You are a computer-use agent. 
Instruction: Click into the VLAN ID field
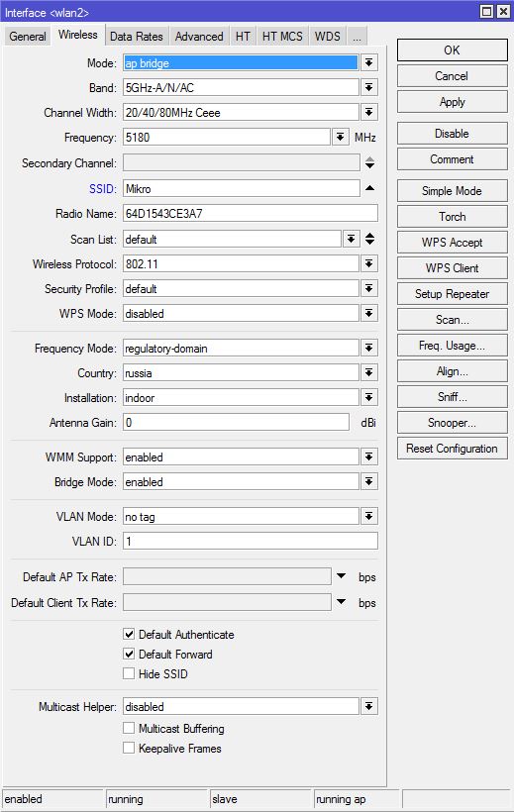point(251,541)
